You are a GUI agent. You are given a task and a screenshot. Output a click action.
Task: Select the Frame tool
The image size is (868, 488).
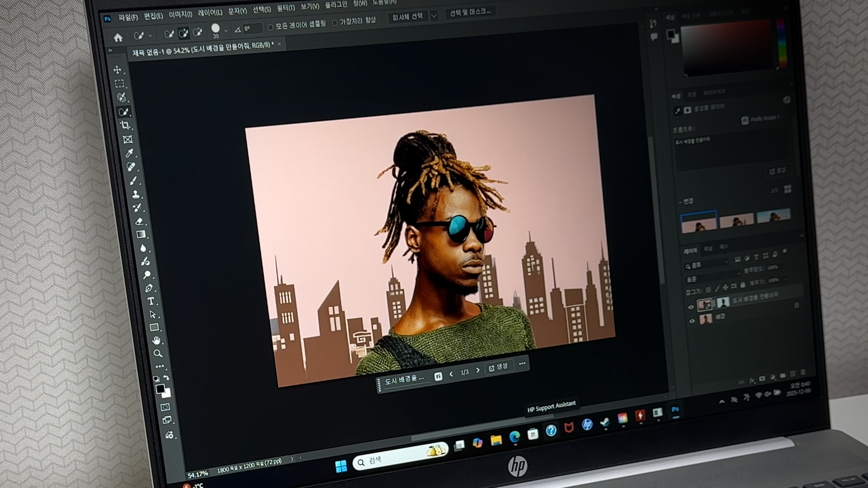(127, 139)
